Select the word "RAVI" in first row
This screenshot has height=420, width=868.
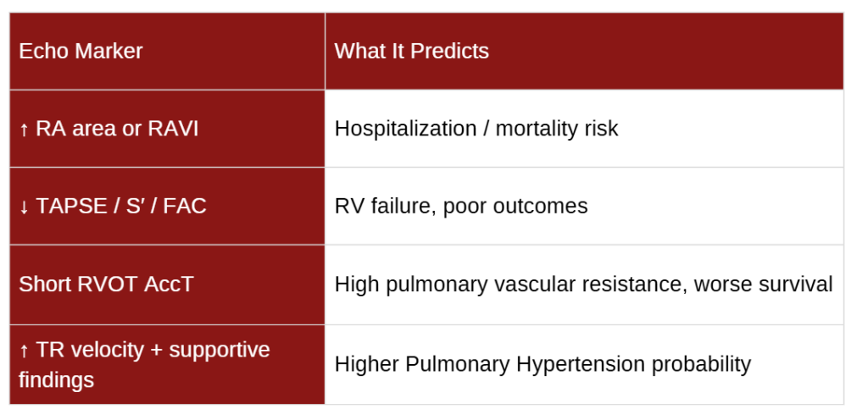coord(173,129)
